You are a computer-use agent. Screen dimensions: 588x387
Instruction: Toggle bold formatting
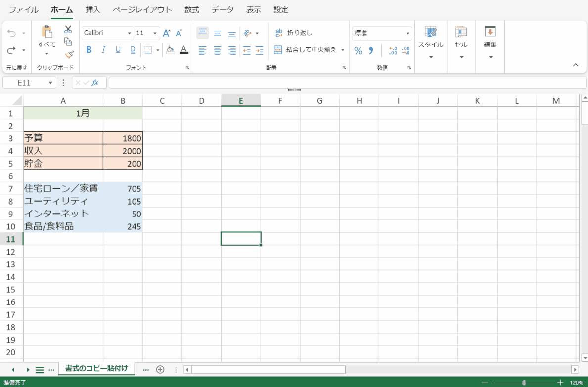(x=89, y=50)
